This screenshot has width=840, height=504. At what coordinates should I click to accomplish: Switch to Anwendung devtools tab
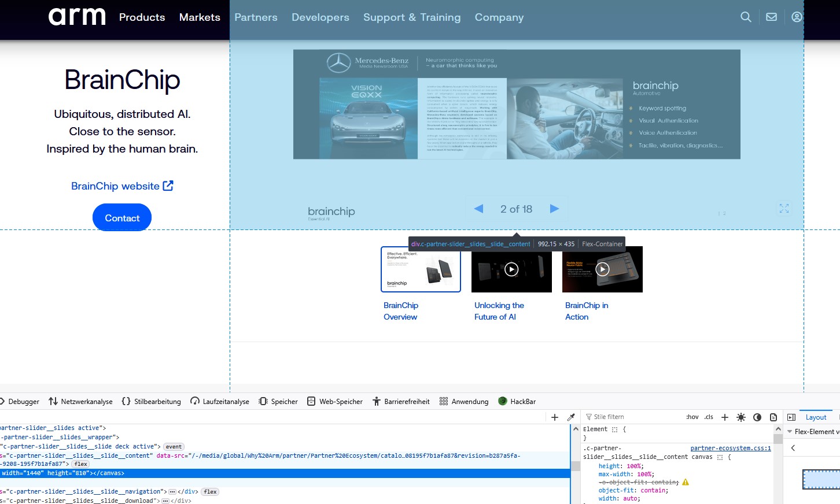click(464, 402)
